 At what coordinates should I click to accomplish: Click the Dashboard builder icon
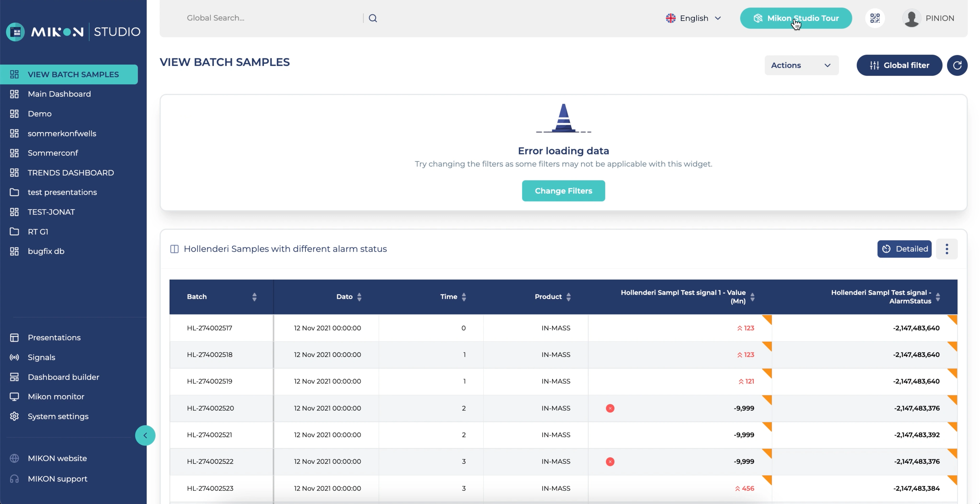pyautogui.click(x=14, y=377)
